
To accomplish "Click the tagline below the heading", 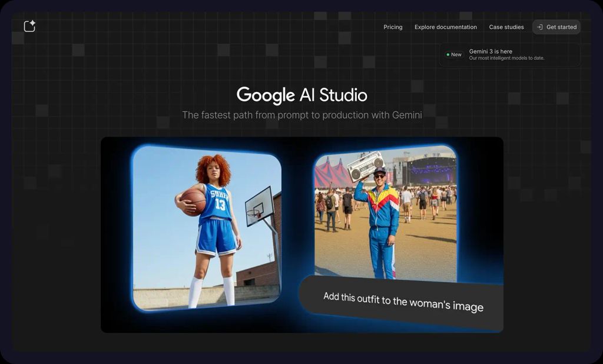I will pos(302,115).
